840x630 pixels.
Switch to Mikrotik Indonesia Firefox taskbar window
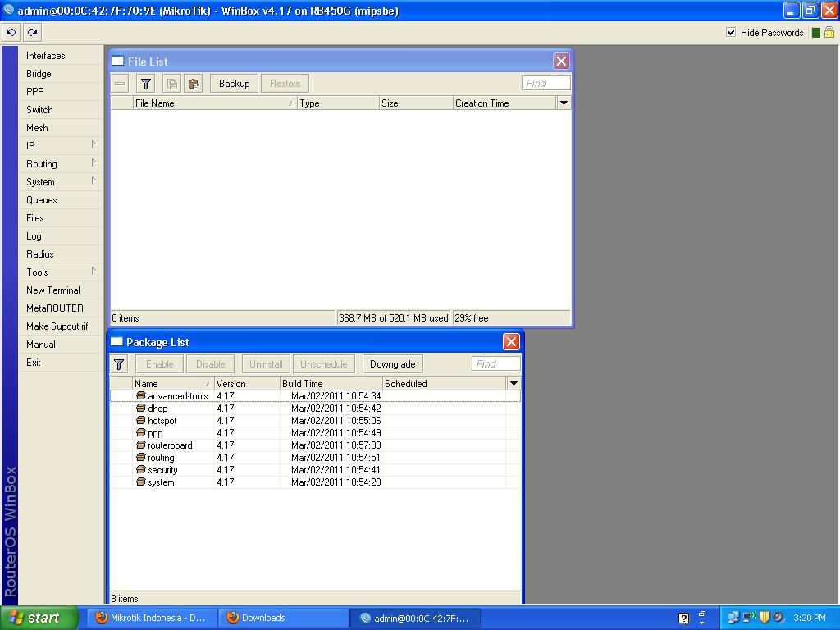tap(152, 619)
